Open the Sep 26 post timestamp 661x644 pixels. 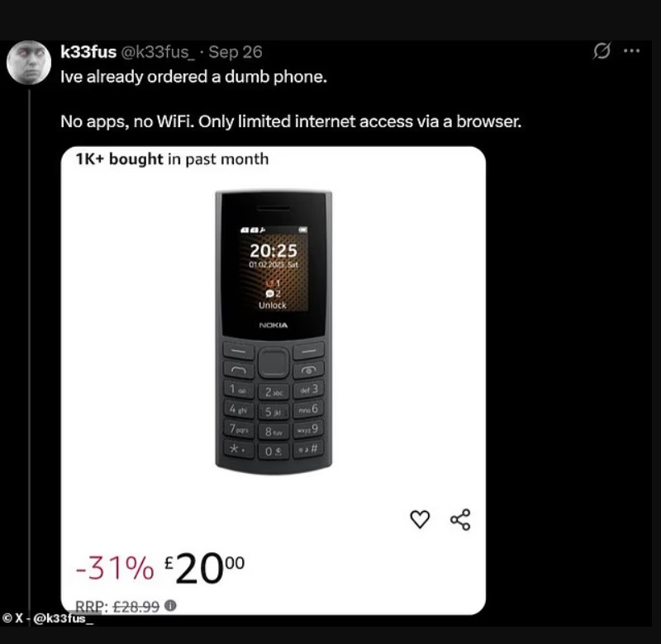(235, 52)
